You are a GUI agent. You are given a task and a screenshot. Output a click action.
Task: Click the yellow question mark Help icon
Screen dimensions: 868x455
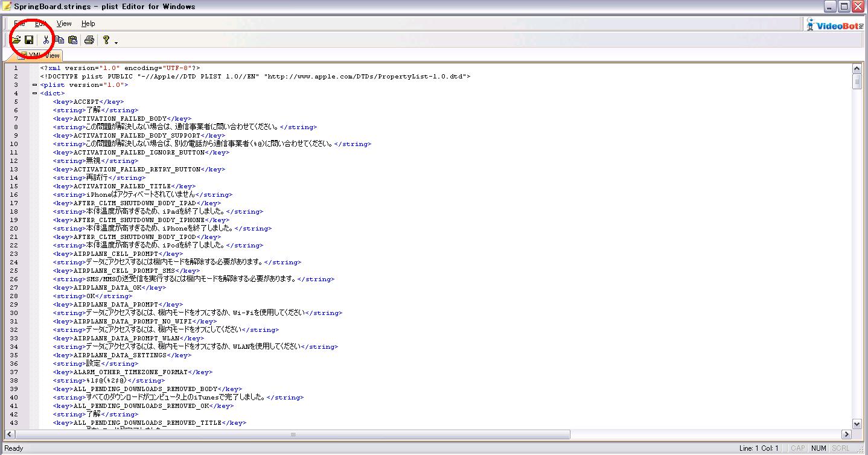106,40
